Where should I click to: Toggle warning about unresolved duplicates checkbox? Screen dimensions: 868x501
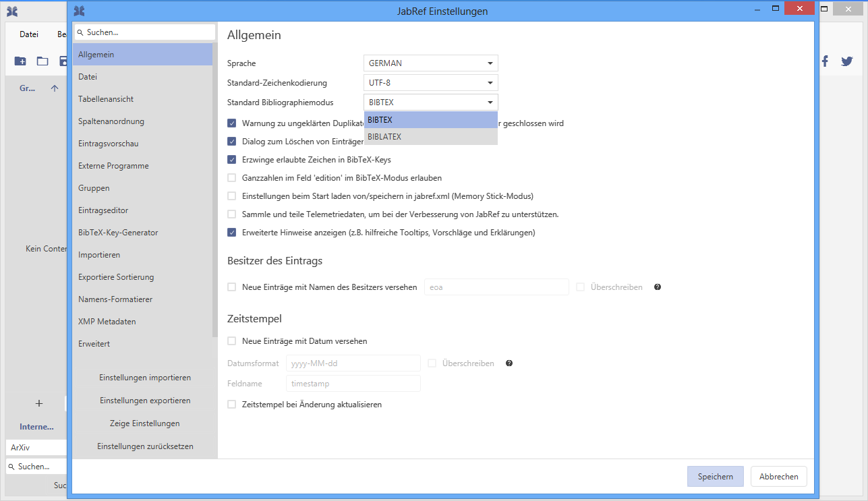tap(232, 123)
